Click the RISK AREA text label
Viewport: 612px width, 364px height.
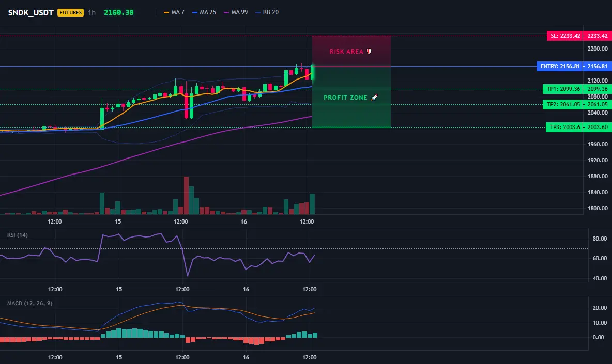point(346,52)
